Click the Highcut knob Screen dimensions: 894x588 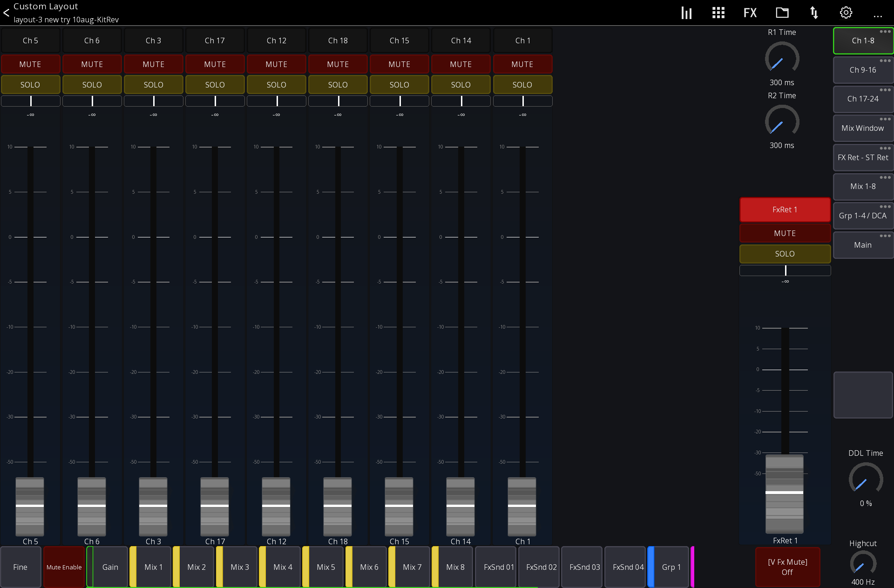point(863,563)
